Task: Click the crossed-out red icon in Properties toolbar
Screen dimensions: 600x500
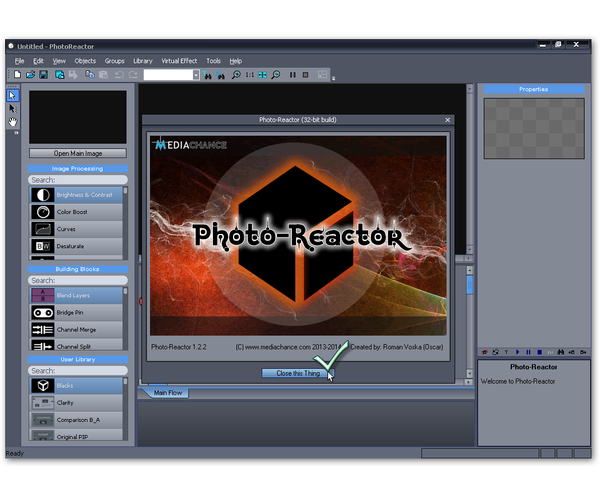Action: (x=484, y=352)
